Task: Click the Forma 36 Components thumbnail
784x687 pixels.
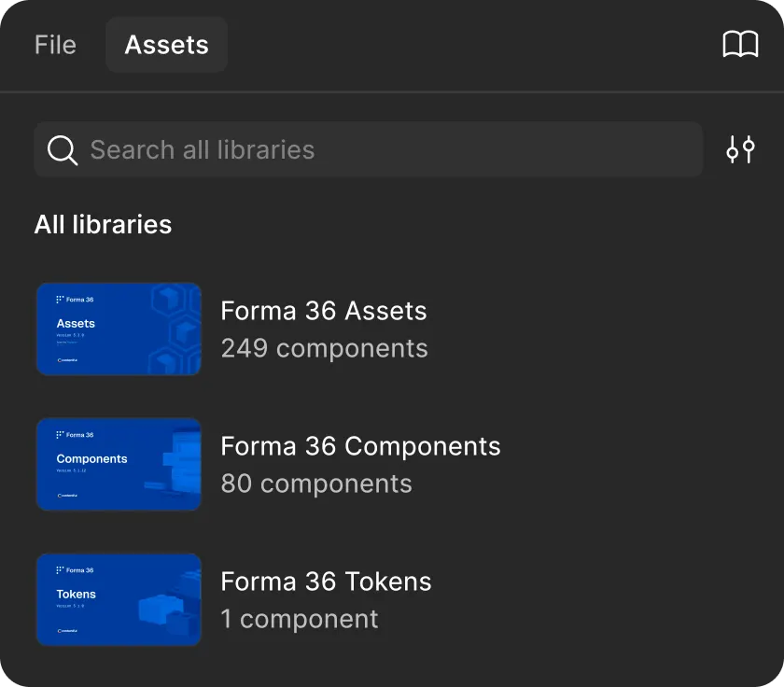Action: pos(119,464)
